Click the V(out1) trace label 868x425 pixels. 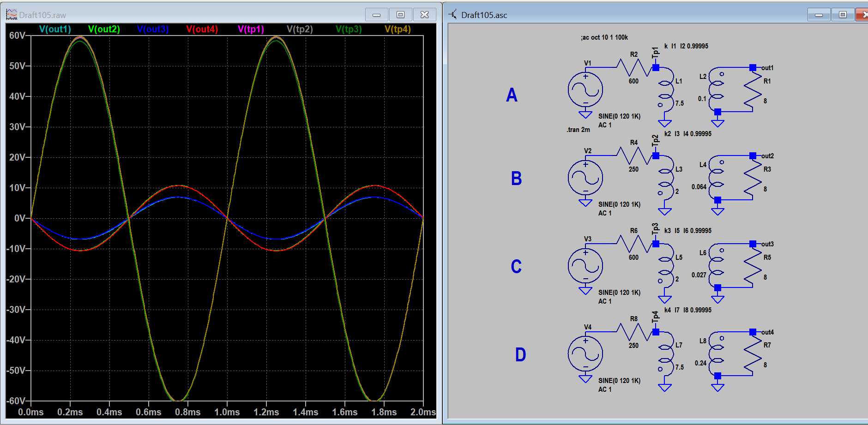click(55, 29)
